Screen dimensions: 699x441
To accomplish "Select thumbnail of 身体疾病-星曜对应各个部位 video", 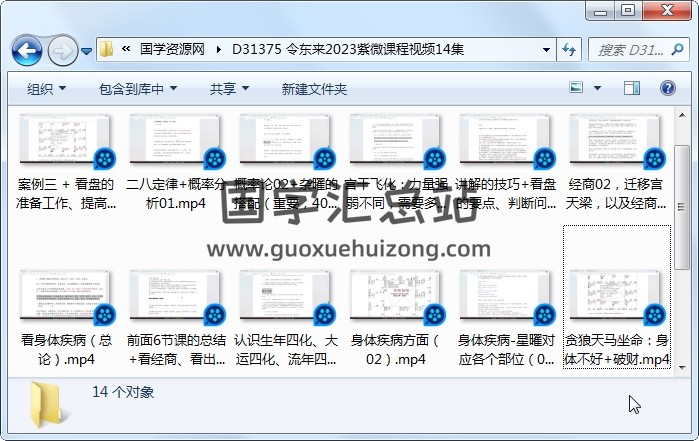I will [x=506, y=297].
